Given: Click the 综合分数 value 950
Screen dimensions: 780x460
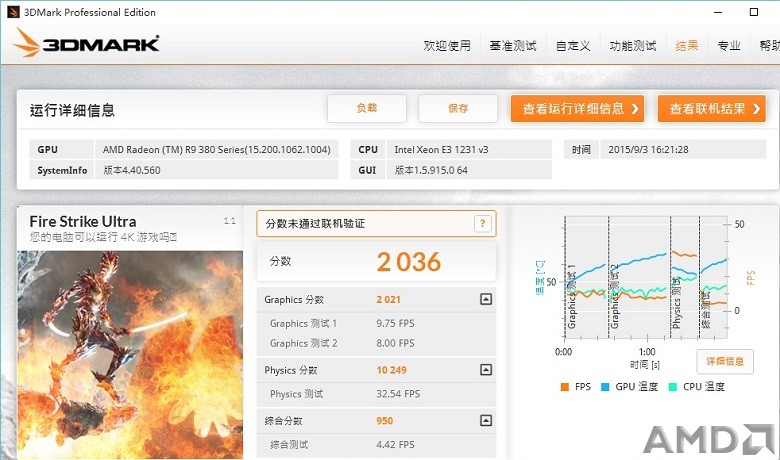Looking at the screenshot, I should coord(385,421).
